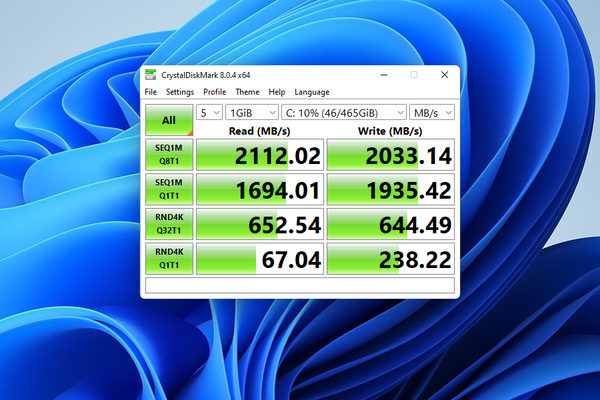Start the RND4K Q1T1 test
Screen dimensions: 600x400
click(168, 258)
